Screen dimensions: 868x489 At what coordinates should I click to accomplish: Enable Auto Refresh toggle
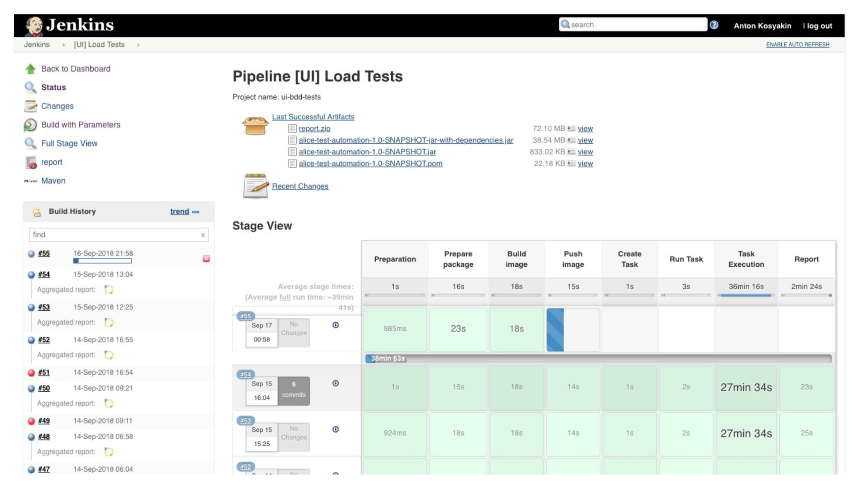[x=798, y=44]
